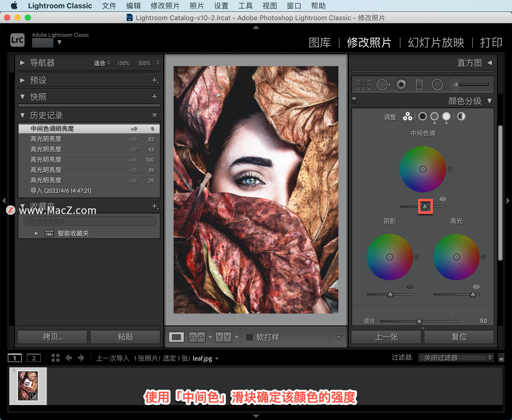Click in the collection filter search field
Image resolution: width=512 pixels, height=420 pixels.
(x=90, y=221)
